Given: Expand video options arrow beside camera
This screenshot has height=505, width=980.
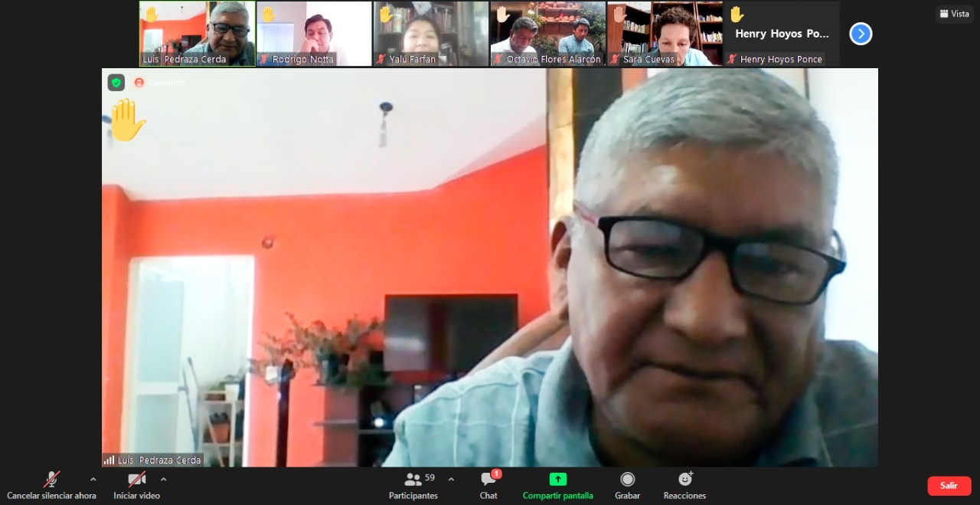Looking at the screenshot, I should [x=163, y=480].
